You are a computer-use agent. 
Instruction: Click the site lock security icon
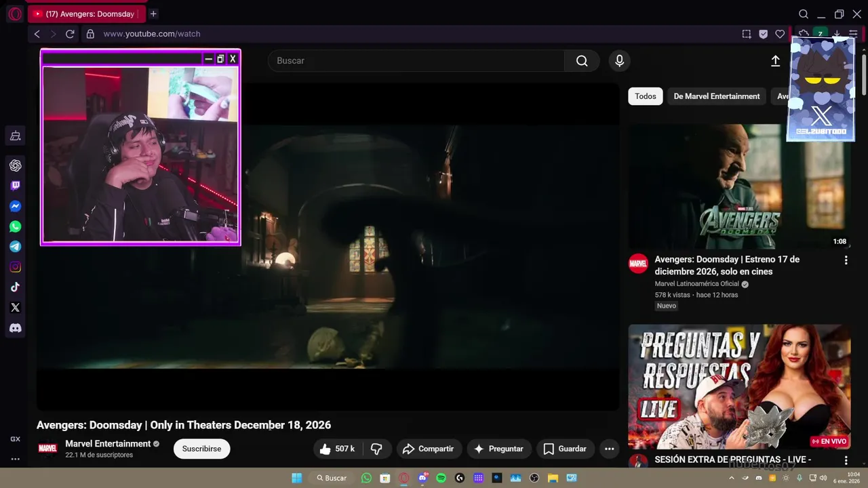[x=90, y=34]
